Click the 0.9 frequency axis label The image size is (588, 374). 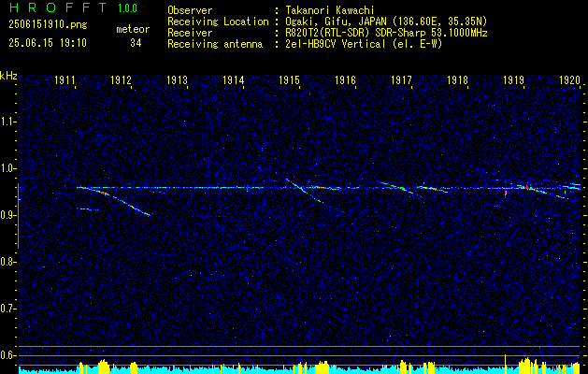[x=8, y=215]
